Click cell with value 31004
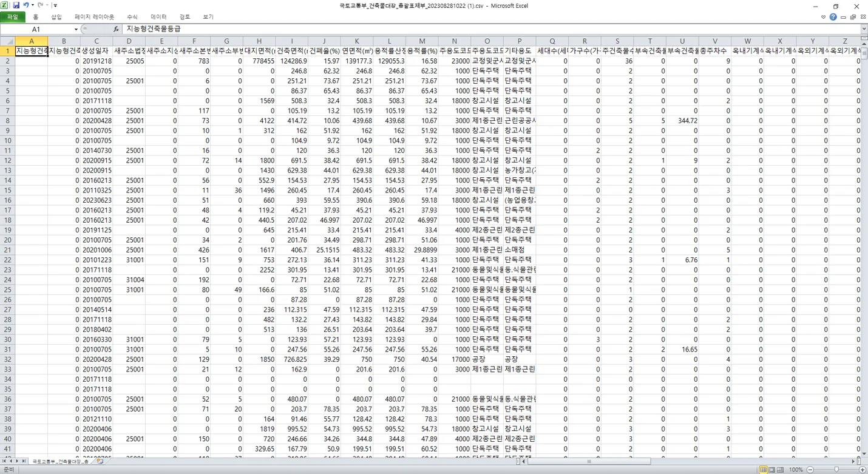Viewport: 868px width, 474px height. pos(129,280)
